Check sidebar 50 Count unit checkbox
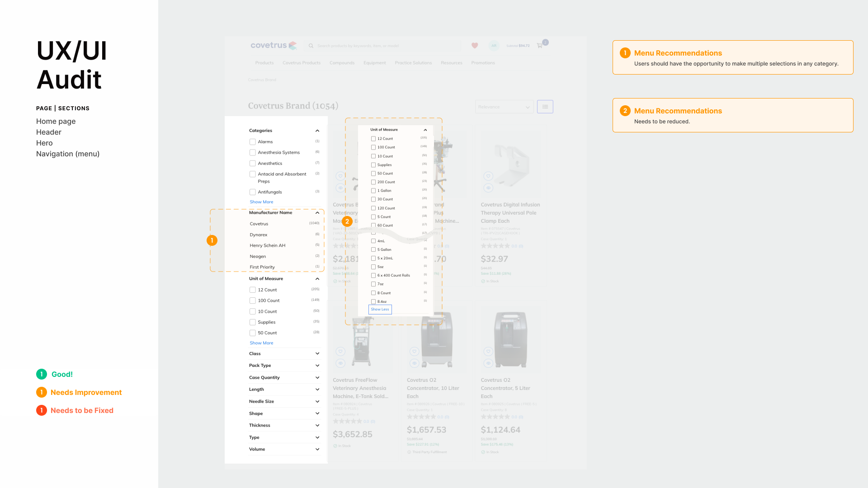 253,333
